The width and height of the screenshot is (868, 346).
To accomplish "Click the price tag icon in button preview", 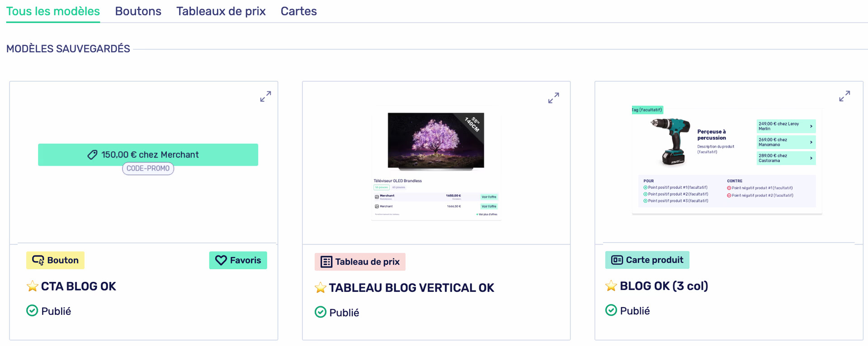I will [92, 155].
